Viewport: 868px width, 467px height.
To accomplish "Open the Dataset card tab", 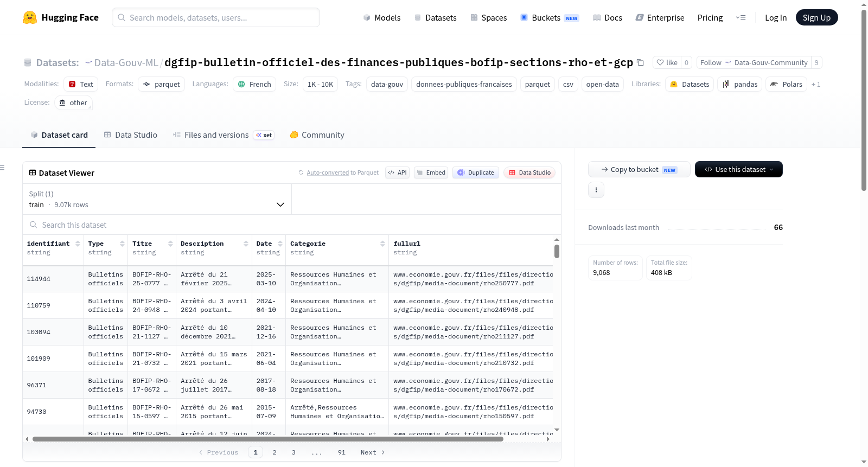I will (59, 135).
